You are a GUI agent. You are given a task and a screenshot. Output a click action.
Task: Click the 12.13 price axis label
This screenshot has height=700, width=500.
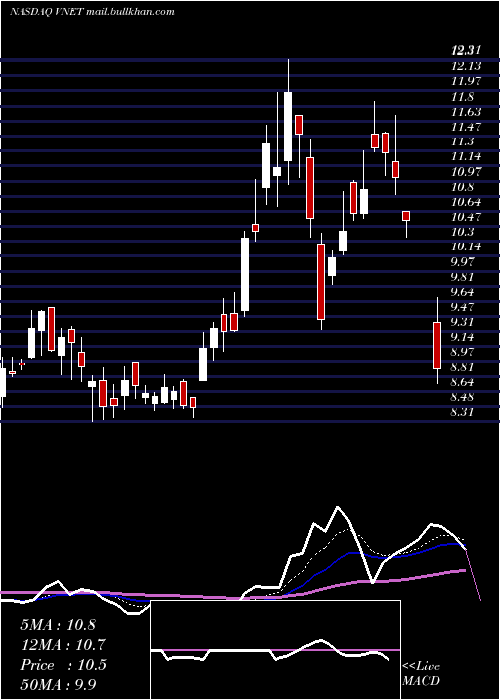click(x=466, y=67)
